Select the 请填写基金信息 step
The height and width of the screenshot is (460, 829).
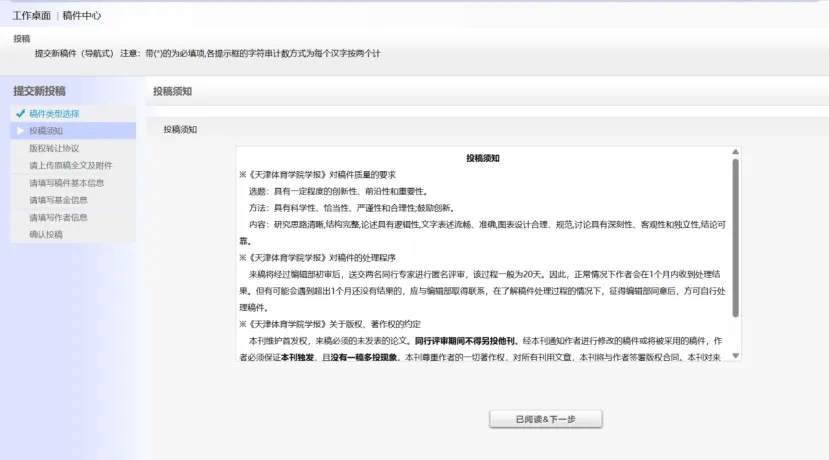click(x=58, y=200)
